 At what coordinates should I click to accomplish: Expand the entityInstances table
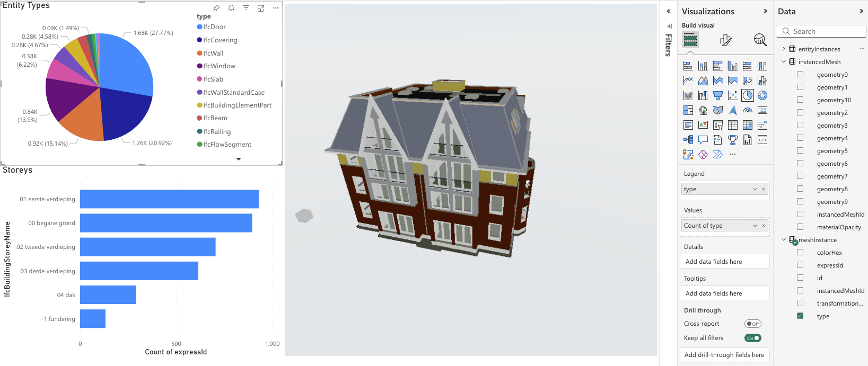784,49
